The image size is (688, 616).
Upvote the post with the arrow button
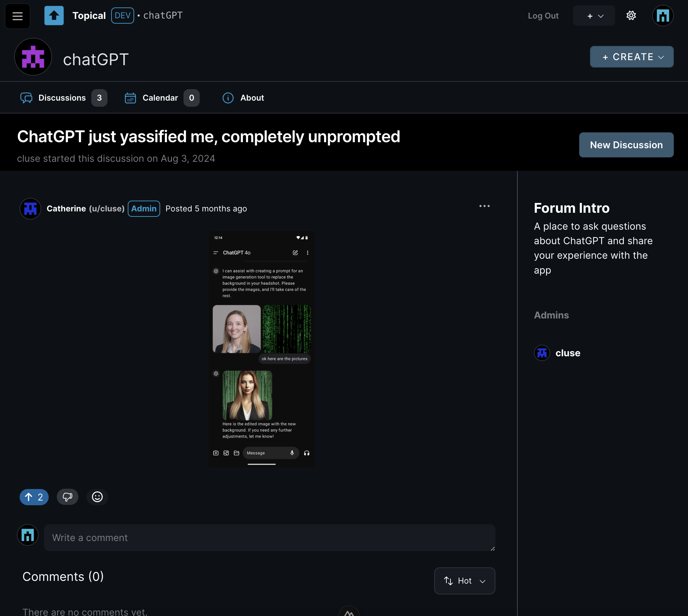pos(34,497)
